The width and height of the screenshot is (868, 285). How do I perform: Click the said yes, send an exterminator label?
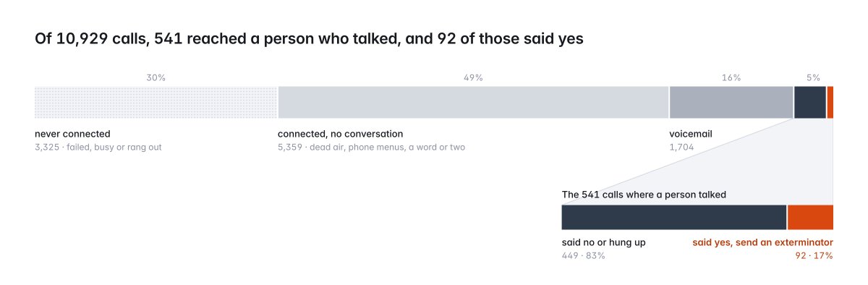click(x=763, y=242)
